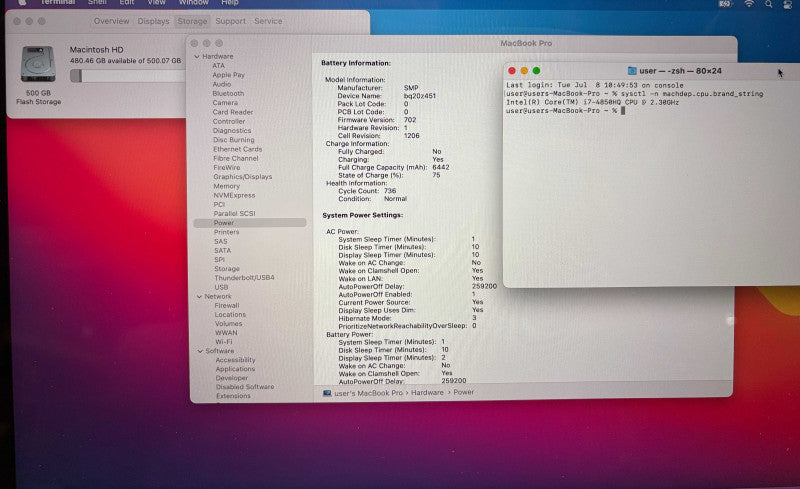800x489 pixels.
Task: Click the Macintosh HD drive icon
Action: click(38, 64)
